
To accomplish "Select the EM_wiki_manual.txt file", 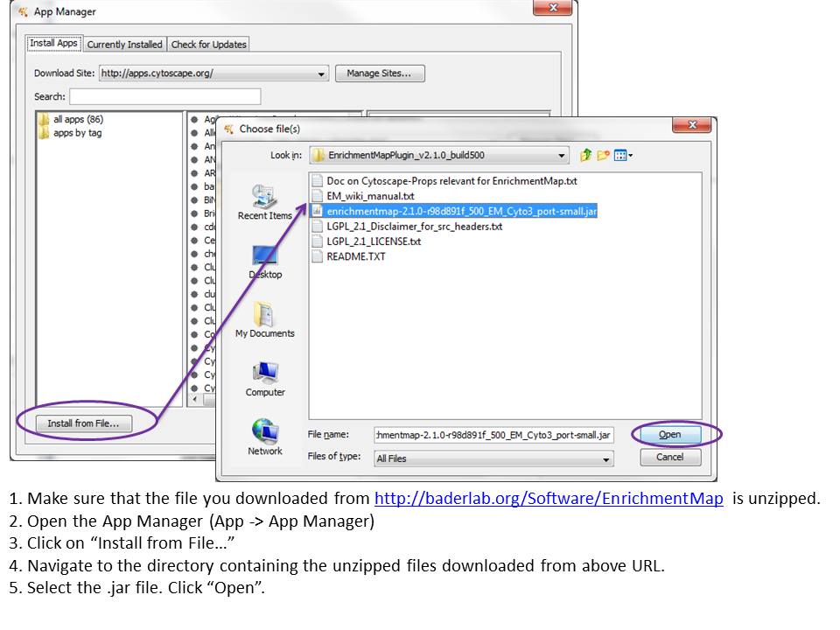I will click(x=369, y=196).
